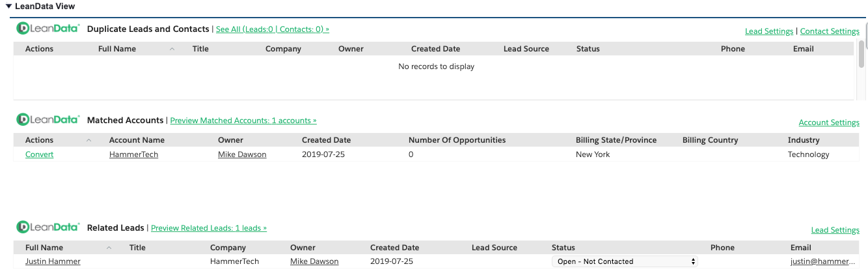Collapse the LeanData View section

click(8, 6)
